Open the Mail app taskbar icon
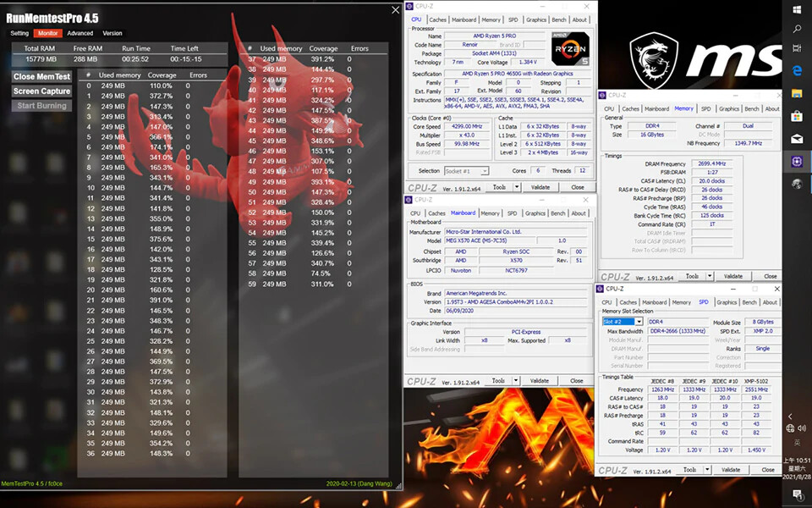Image resolution: width=812 pixels, height=508 pixels. click(x=797, y=138)
